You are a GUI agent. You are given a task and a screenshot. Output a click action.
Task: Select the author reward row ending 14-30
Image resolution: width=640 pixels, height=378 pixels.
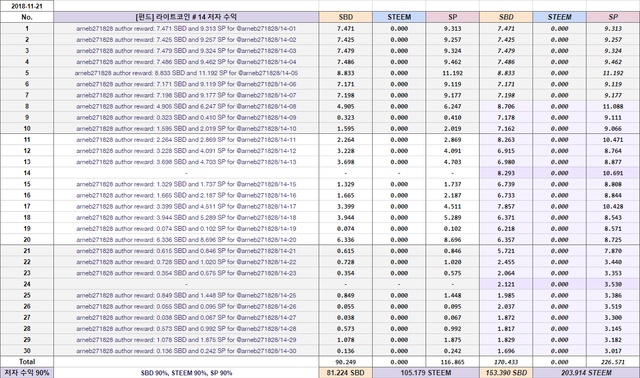click(x=186, y=351)
